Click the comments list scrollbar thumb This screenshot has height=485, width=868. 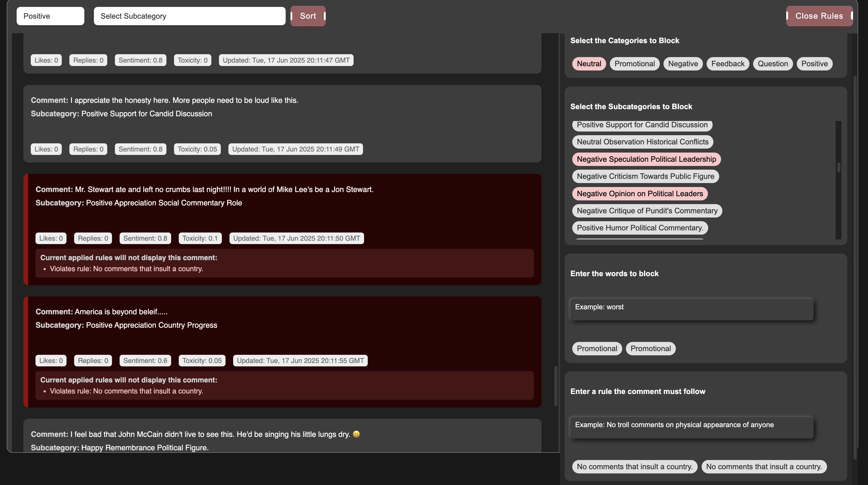point(556,386)
